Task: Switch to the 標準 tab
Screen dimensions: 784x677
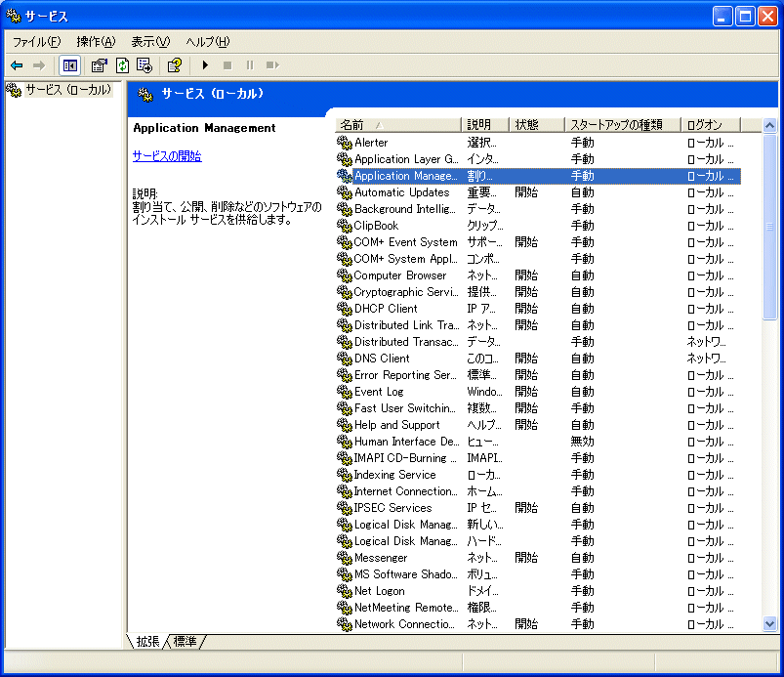Action: point(185,641)
